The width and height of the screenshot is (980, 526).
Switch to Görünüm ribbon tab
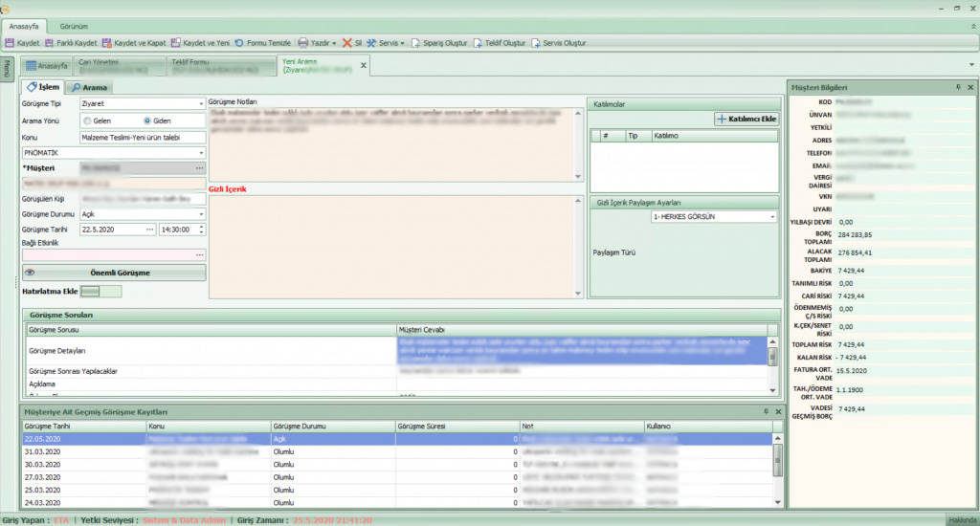pyautogui.click(x=74, y=26)
